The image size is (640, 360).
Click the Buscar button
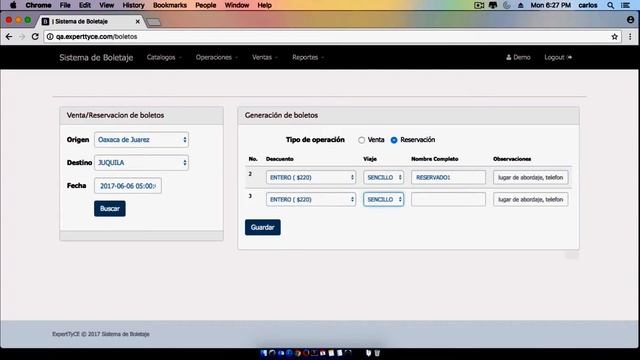pyautogui.click(x=110, y=209)
